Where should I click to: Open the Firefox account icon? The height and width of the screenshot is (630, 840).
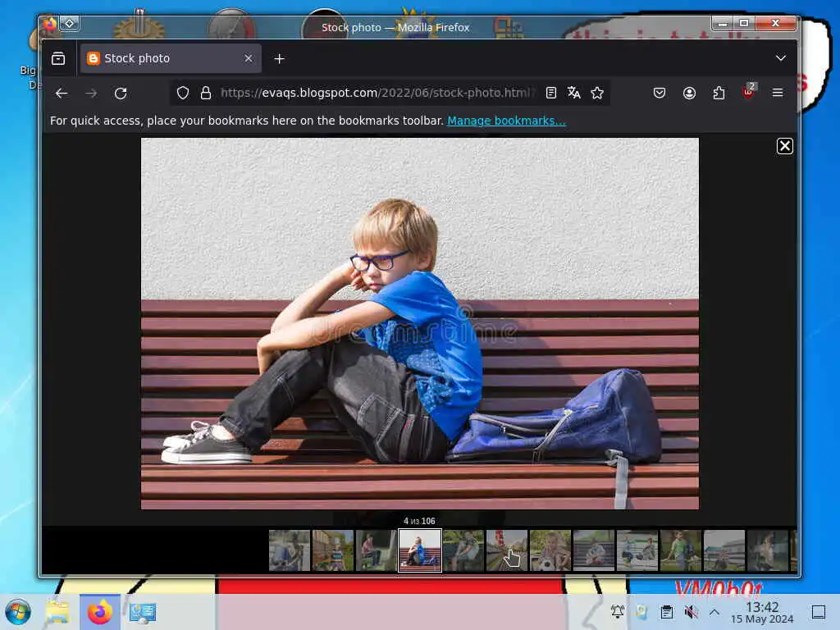(689, 94)
